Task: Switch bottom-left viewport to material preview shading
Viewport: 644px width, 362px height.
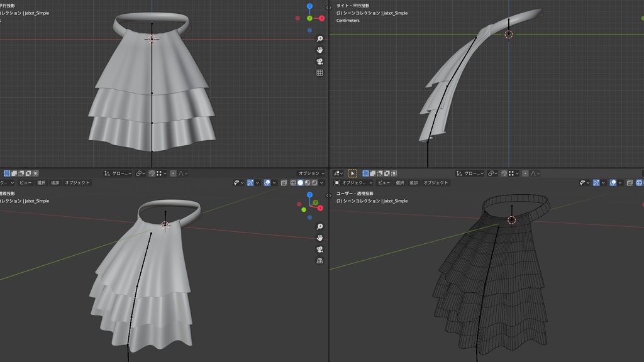Action: (x=308, y=183)
